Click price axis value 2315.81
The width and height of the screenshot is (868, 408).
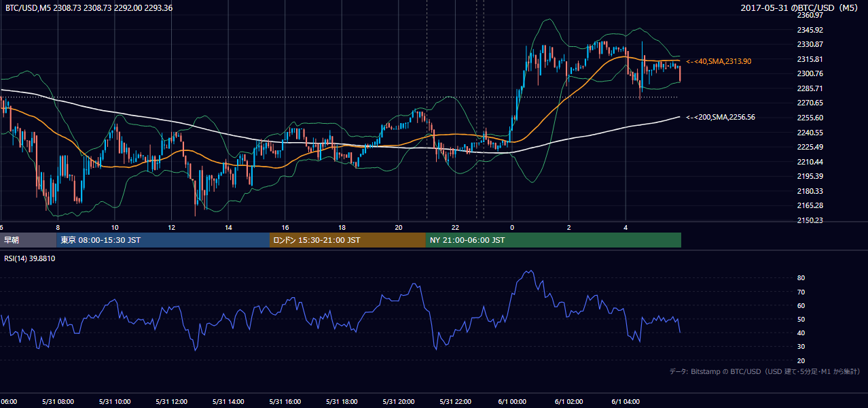810,59
